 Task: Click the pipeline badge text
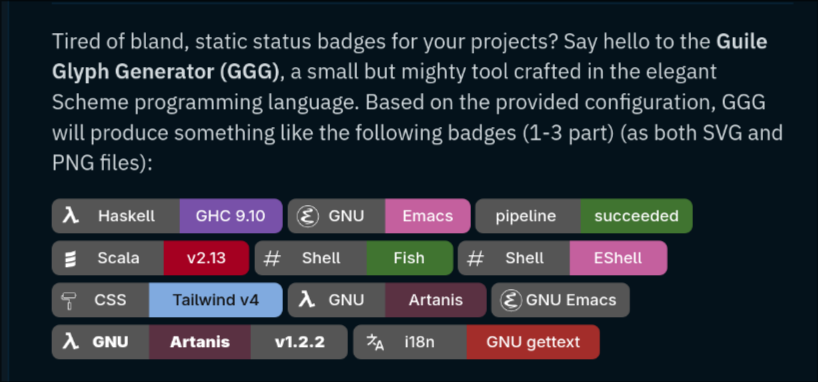[525, 217]
